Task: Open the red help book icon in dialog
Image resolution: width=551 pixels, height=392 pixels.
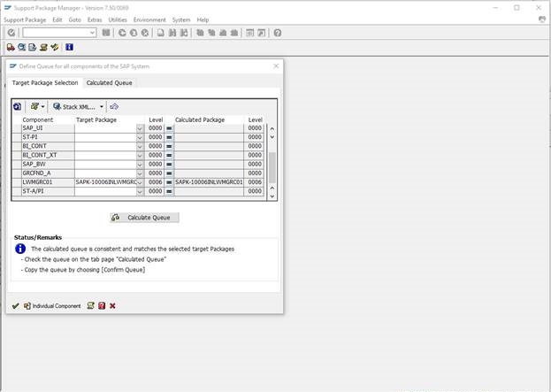Action: [102, 306]
